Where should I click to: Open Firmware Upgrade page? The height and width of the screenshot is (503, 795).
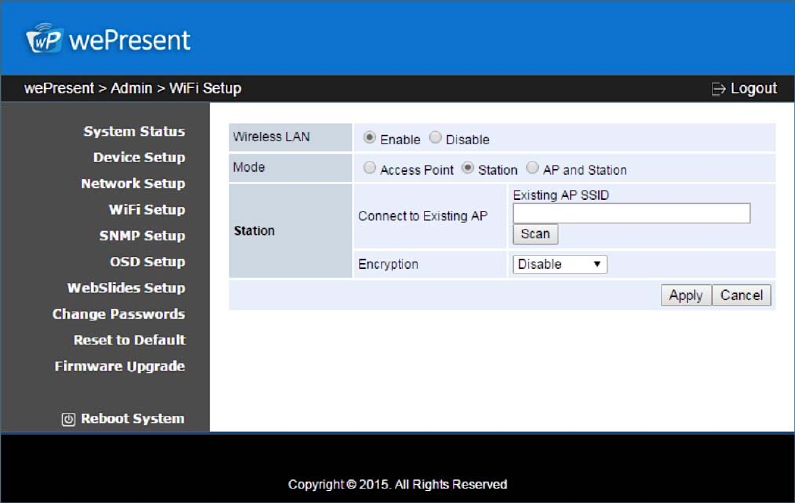coord(120,366)
